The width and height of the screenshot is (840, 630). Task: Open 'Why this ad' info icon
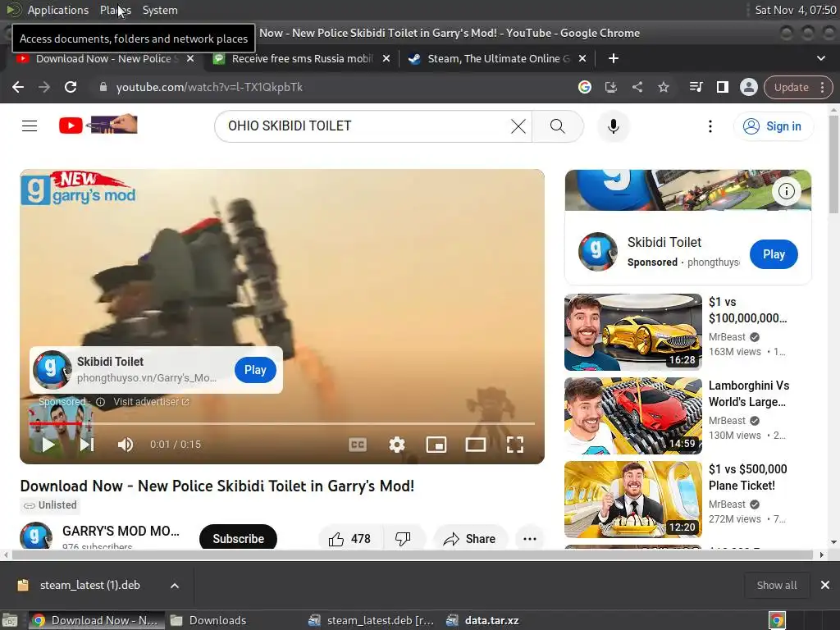pos(100,402)
